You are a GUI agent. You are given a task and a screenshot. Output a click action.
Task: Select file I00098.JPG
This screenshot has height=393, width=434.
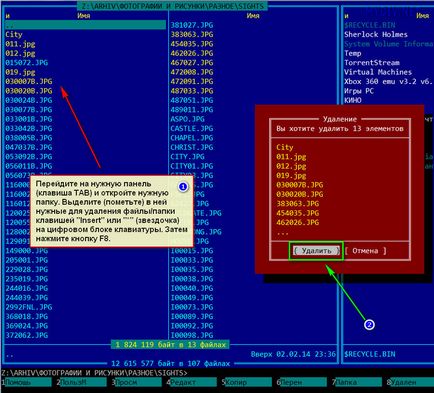[x=192, y=335]
